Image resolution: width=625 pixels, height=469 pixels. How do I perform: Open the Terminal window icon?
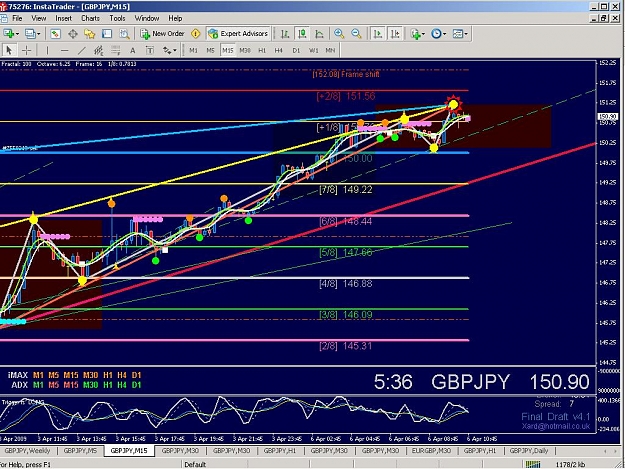point(107,34)
